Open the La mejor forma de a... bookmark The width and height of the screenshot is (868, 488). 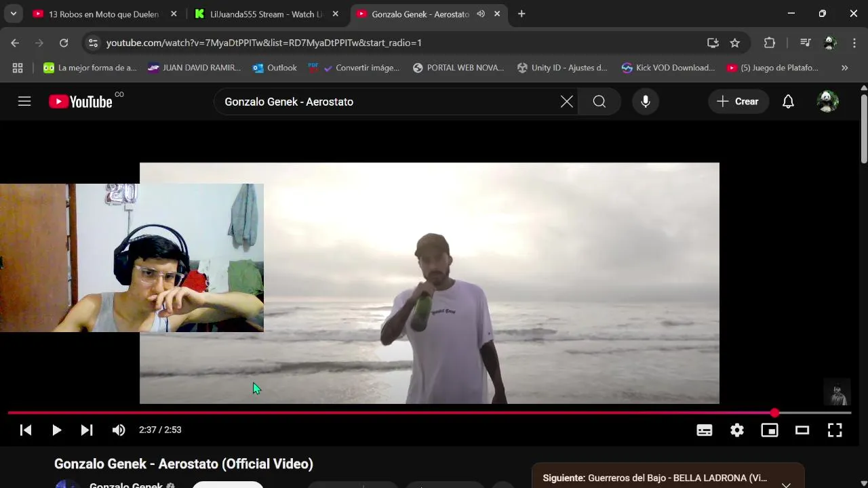pyautogui.click(x=90, y=68)
